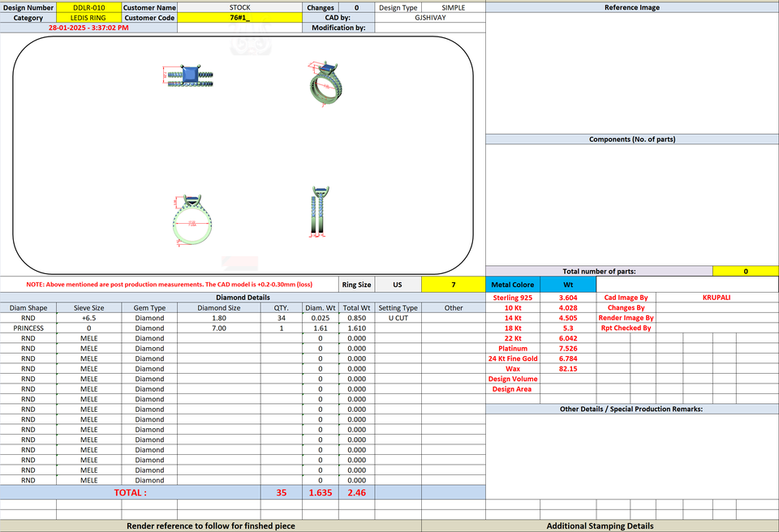Click the GJSHIVAY CAD by value
This screenshot has width=779, height=532.
[430, 18]
